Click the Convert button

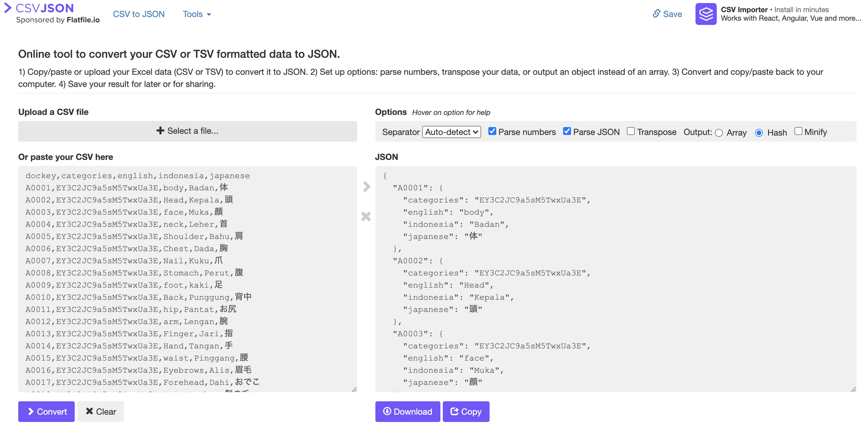click(46, 412)
